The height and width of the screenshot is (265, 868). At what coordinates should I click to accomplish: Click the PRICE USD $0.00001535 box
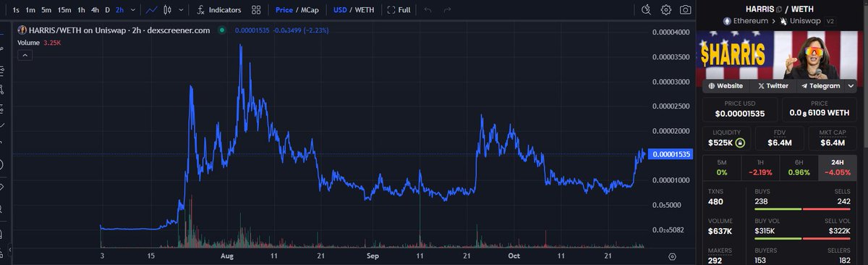(739, 110)
